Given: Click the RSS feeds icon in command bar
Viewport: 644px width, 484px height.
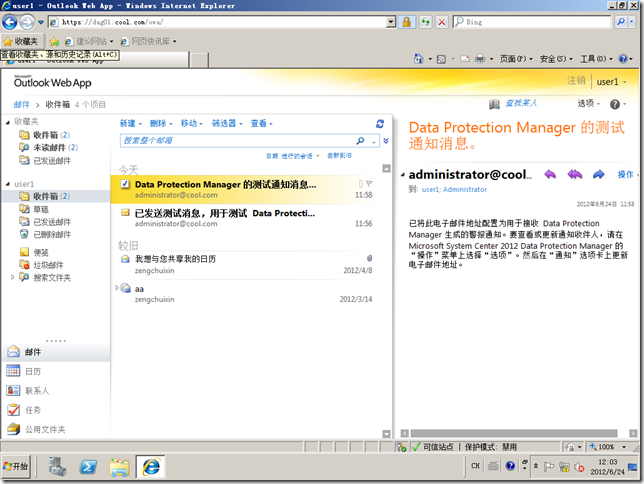Looking at the screenshot, I should pyautogui.click(x=441, y=59).
